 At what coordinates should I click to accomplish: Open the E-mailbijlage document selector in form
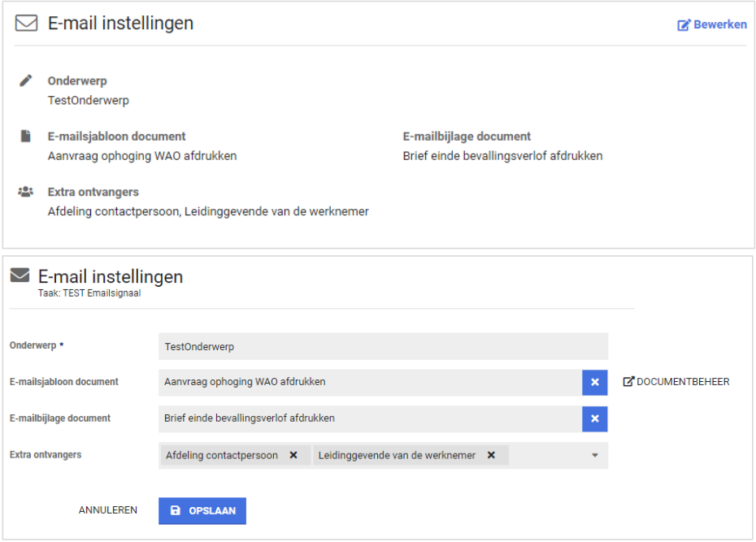point(370,418)
